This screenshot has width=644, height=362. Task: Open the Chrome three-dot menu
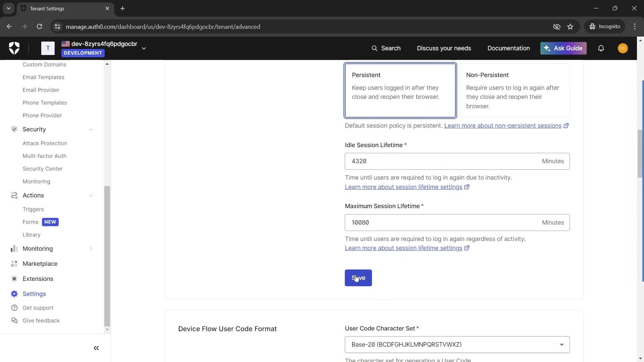point(635,26)
